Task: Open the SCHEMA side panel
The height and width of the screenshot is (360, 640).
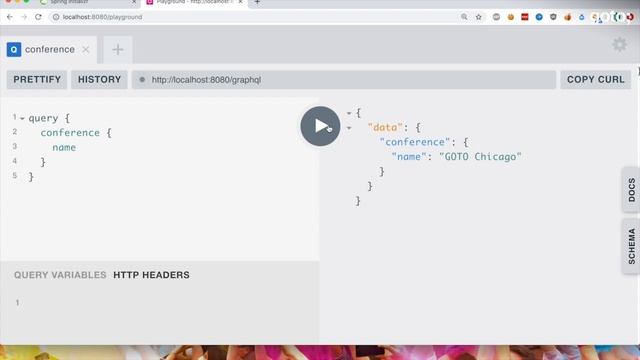Action: (631, 246)
